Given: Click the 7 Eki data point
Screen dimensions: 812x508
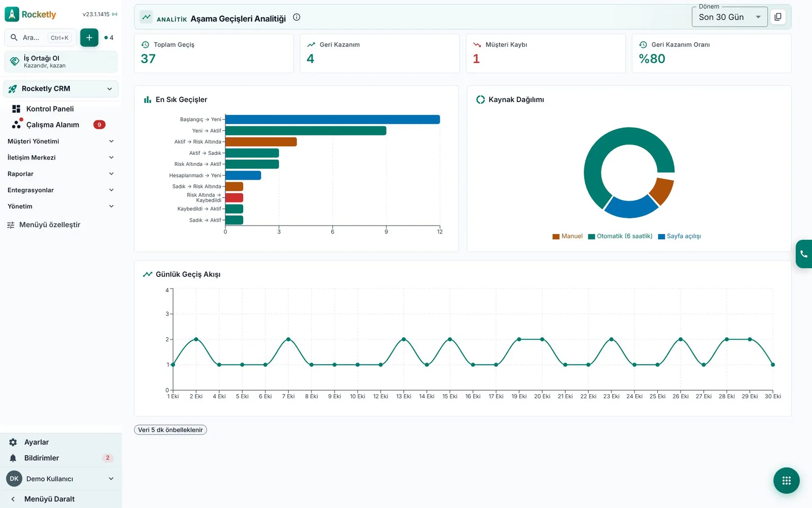Looking at the screenshot, I should pos(288,339).
